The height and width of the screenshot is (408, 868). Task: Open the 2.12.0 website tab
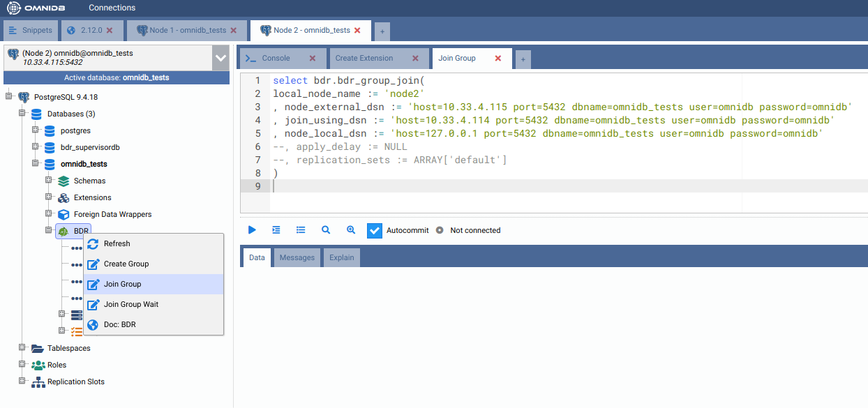click(x=92, y=31)
